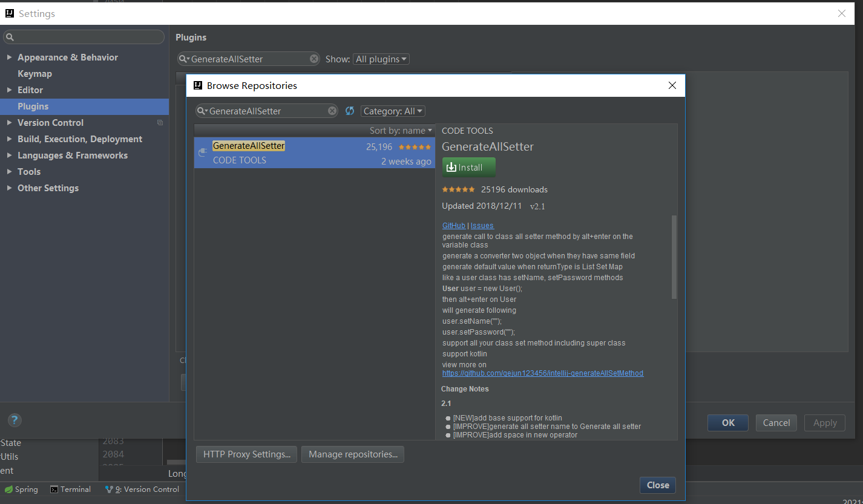Click the Settings sidebar search magnifier
This screenshot has height=504, width=863.
10,38
